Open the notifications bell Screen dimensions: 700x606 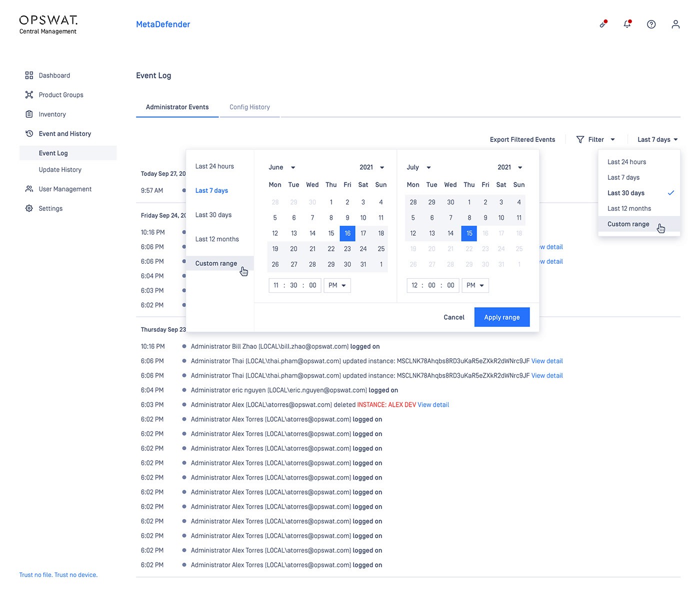coord(627,24)
